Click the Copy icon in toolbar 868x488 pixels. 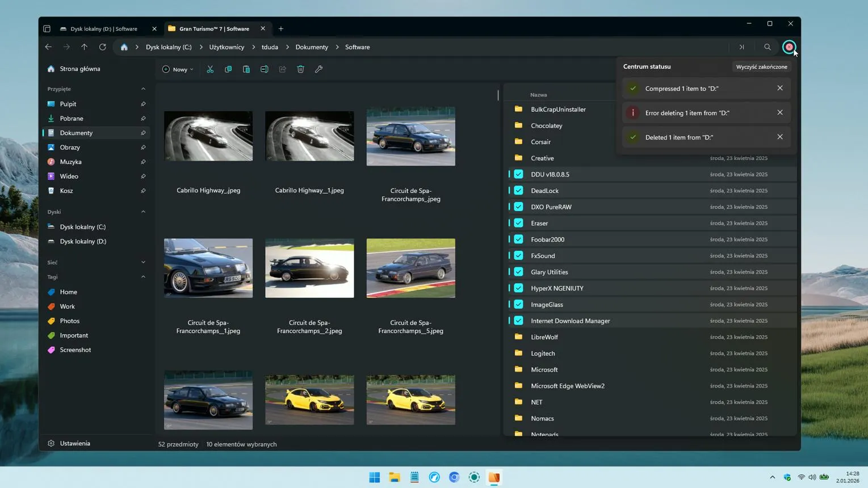click(x=228, y=69)
